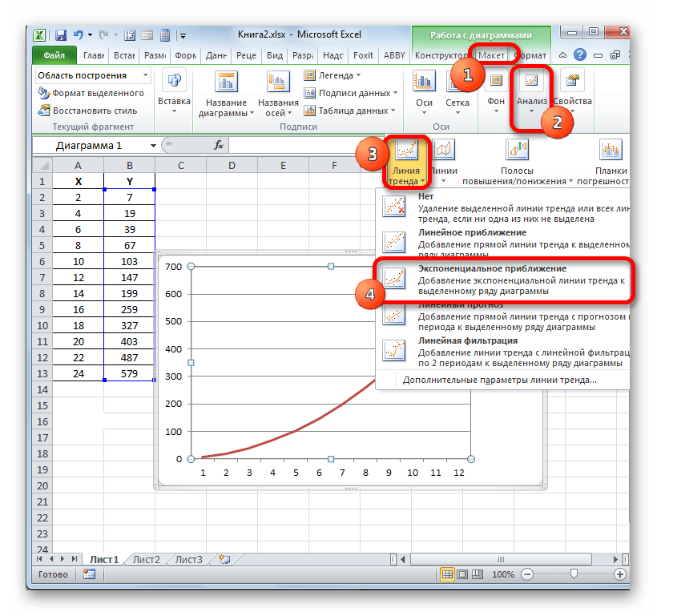673x616 pixels.
Task: Open Дополнительные параметры линии тренда
Action: coord(500,380)
